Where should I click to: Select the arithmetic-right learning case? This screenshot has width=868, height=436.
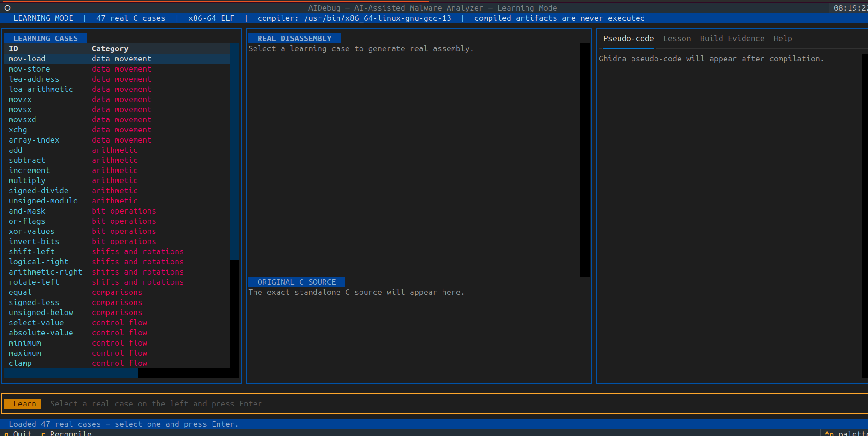coord(117,272)
